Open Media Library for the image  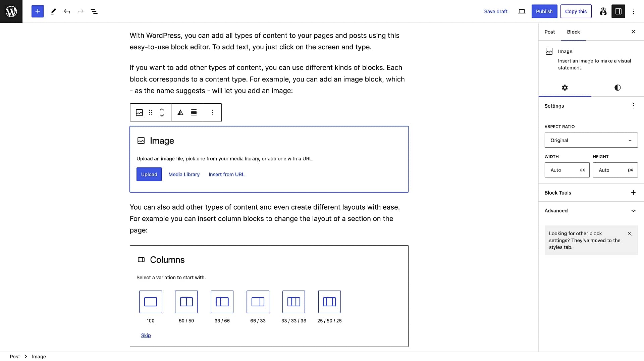click(184, 174)
